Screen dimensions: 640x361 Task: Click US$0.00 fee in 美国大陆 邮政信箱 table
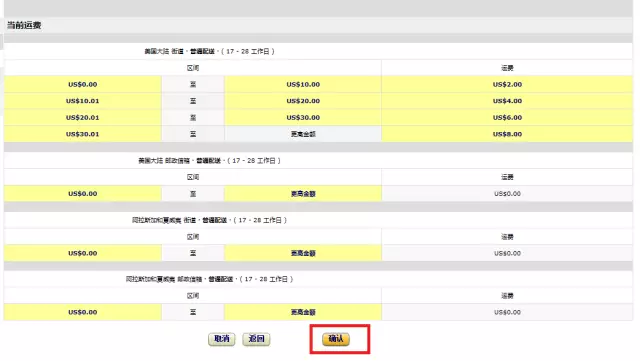507,194
